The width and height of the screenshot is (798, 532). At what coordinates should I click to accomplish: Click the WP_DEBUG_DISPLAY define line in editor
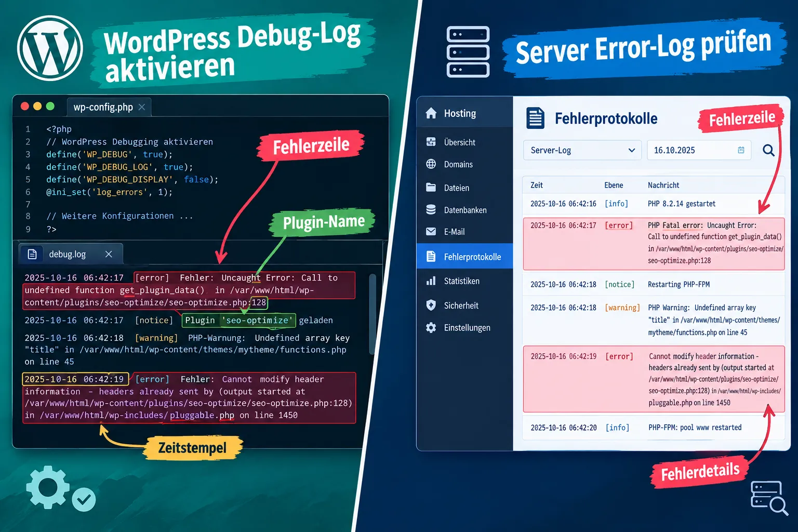coord(132,179)
